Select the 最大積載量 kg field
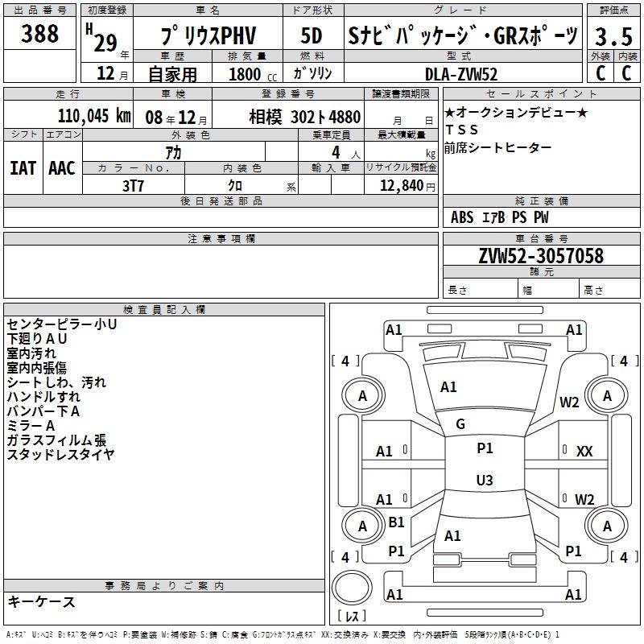Image resolution: width=644 pixels, height=644 pixels. click(x=401, y=152)
